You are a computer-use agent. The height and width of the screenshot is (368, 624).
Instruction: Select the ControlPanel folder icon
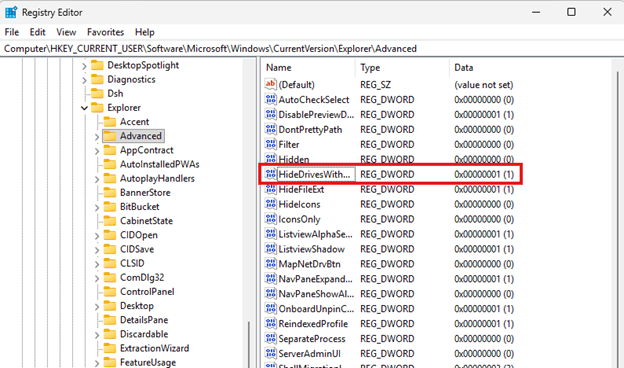coord(110,291)
